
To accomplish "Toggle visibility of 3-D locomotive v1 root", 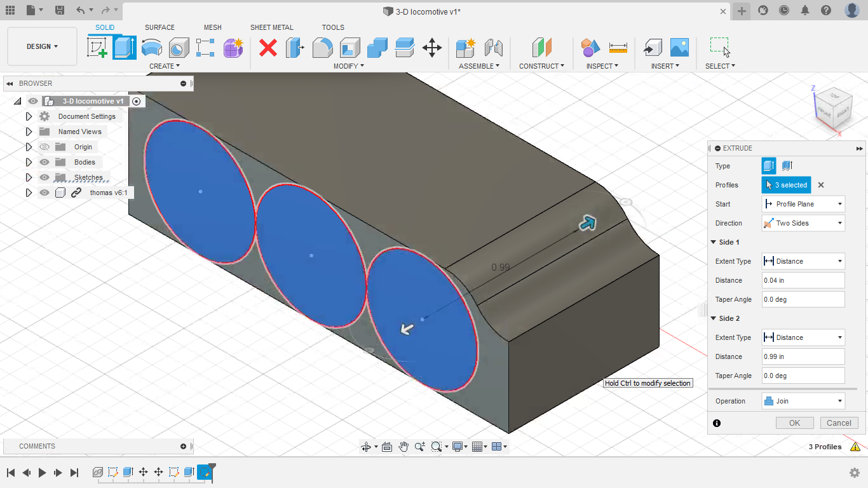I will 33,101.
